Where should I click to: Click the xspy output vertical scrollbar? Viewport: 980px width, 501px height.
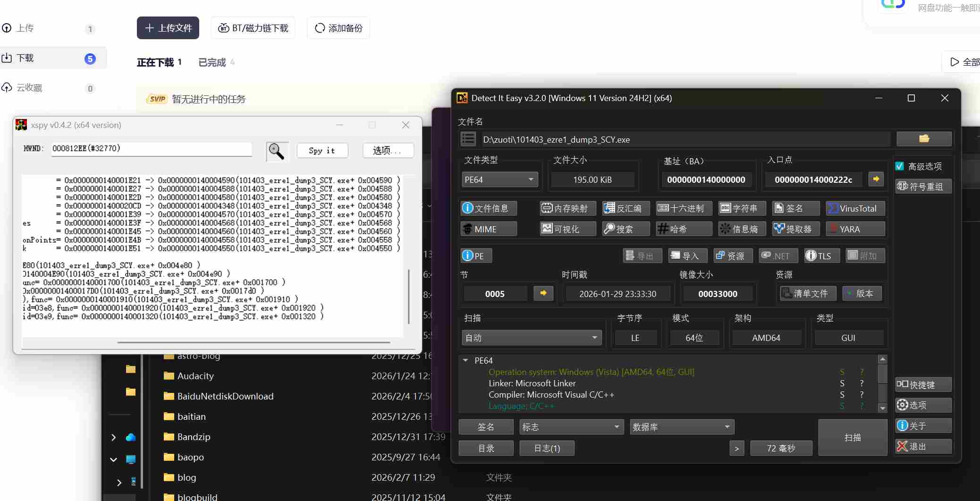(x=409, y=296)
